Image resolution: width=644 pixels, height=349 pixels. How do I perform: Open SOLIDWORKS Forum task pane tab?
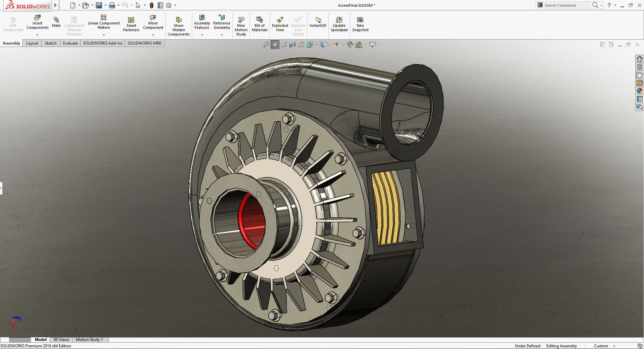tap(640, 107)
